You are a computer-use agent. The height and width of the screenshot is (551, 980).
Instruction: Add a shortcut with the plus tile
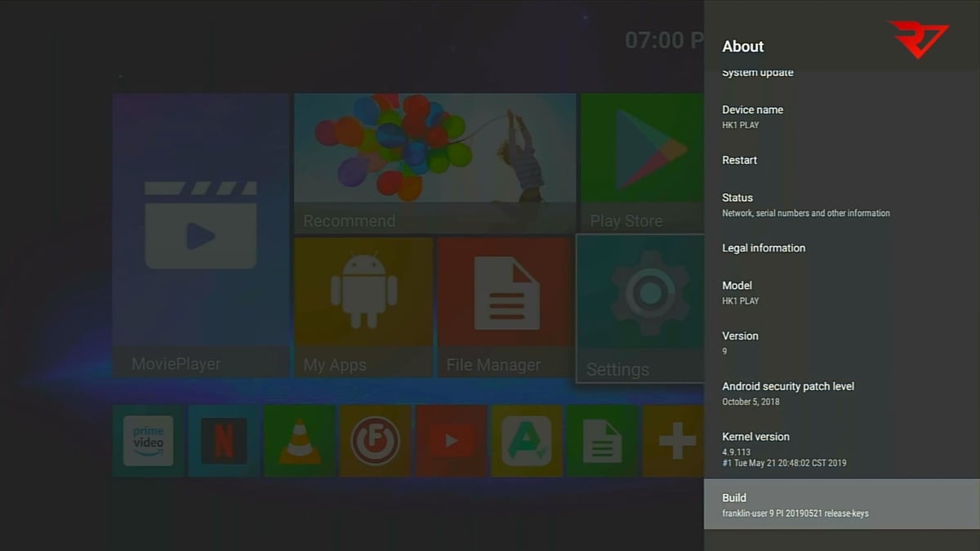[674, 441]
